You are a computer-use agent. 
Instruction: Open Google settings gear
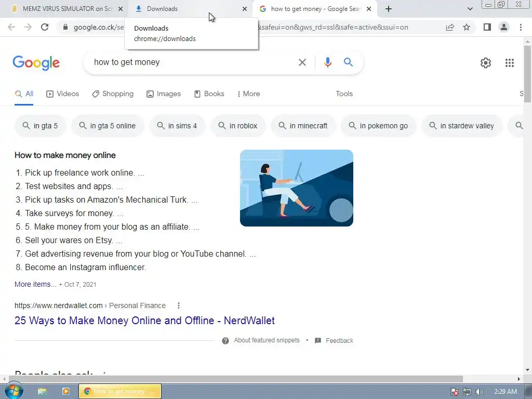pos(486,63)
